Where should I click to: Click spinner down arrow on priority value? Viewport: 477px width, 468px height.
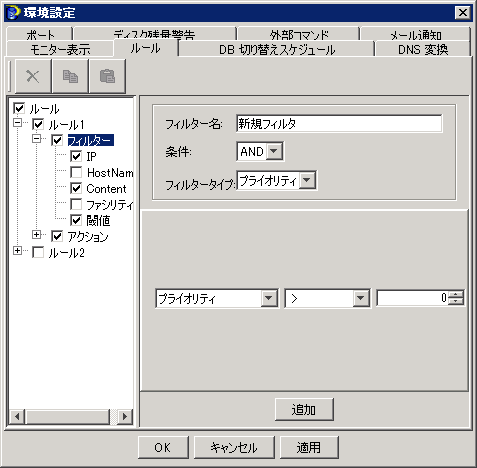point(456,301)
